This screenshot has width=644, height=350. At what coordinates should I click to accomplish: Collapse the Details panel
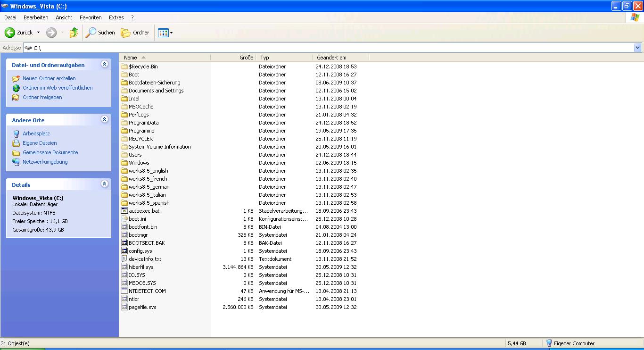point(104,184)
